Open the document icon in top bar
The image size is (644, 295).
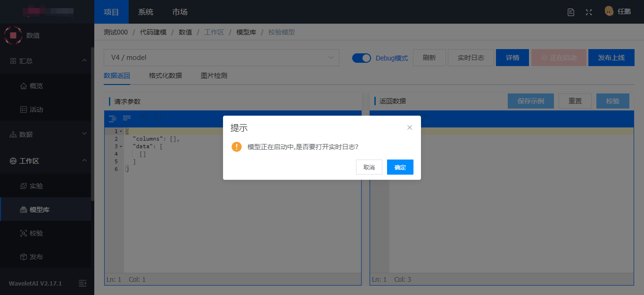click(571, 12)
